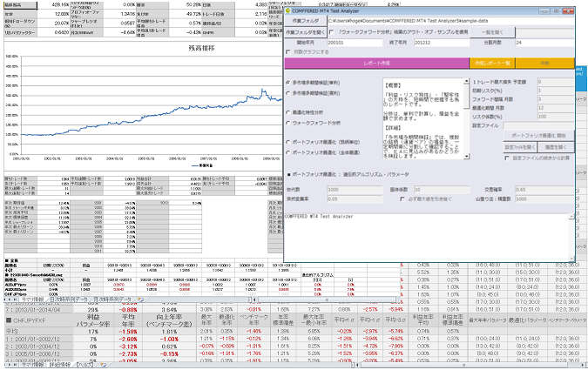Click the working folder path field
This screenshot has width=588, height=370.
pyautogui.click(x=450, y=21)
